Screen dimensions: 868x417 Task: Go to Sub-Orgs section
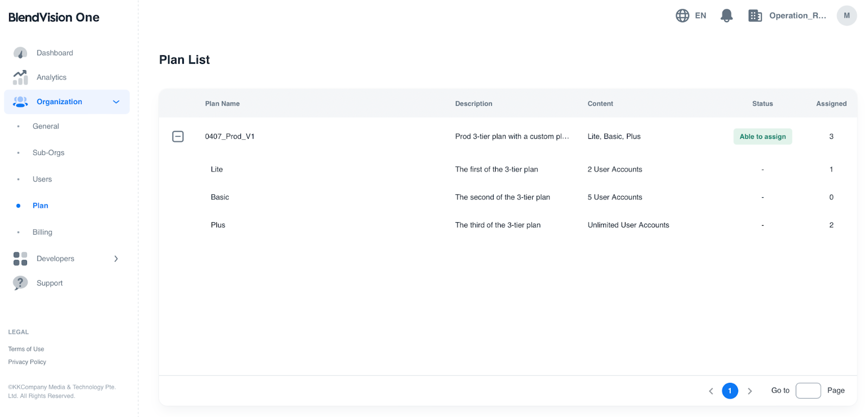(x=48, y=153)
